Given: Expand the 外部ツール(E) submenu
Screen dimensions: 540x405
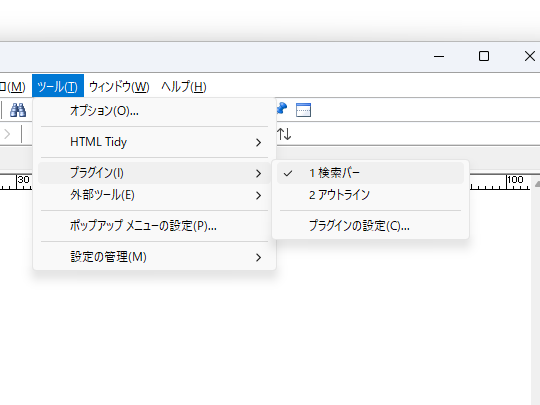Looking at the screenshot, I should pos(154,195).
